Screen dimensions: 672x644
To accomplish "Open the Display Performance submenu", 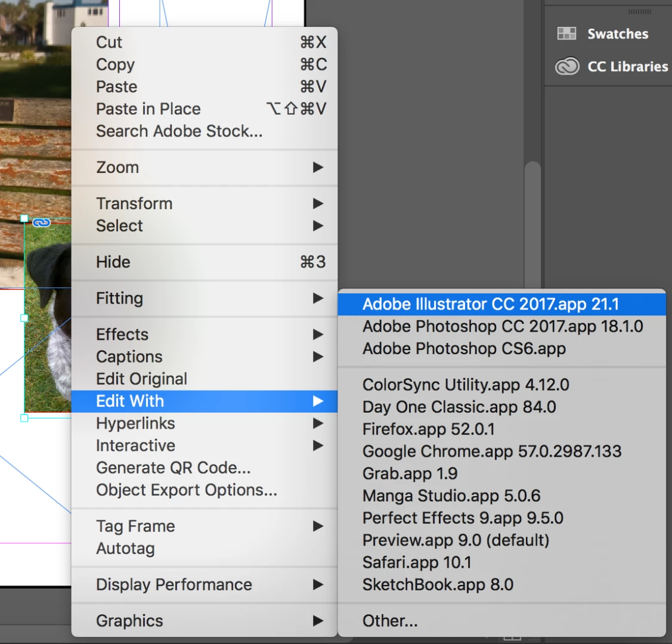I will (205, 584).
